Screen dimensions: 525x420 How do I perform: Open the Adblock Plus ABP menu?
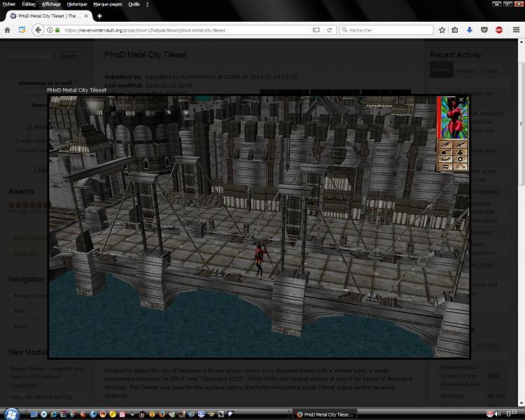coord(499,30)
